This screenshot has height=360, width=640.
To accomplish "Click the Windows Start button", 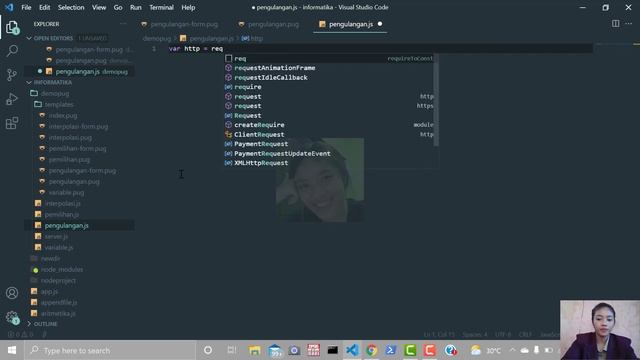I will coord(12,350).
